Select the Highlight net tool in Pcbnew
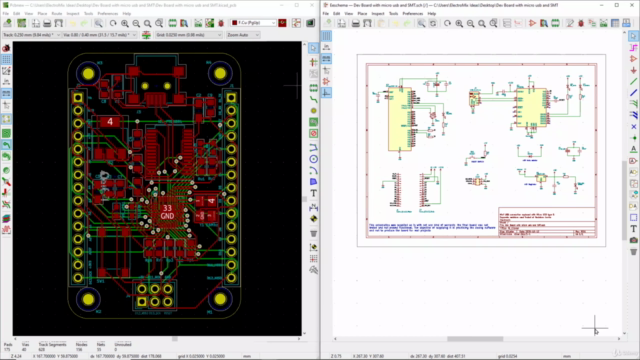 click(x=313, y=62)
